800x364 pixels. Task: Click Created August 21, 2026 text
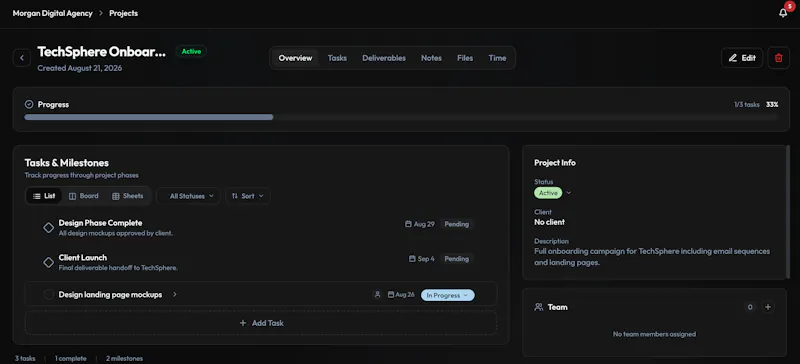coord(80,68)
